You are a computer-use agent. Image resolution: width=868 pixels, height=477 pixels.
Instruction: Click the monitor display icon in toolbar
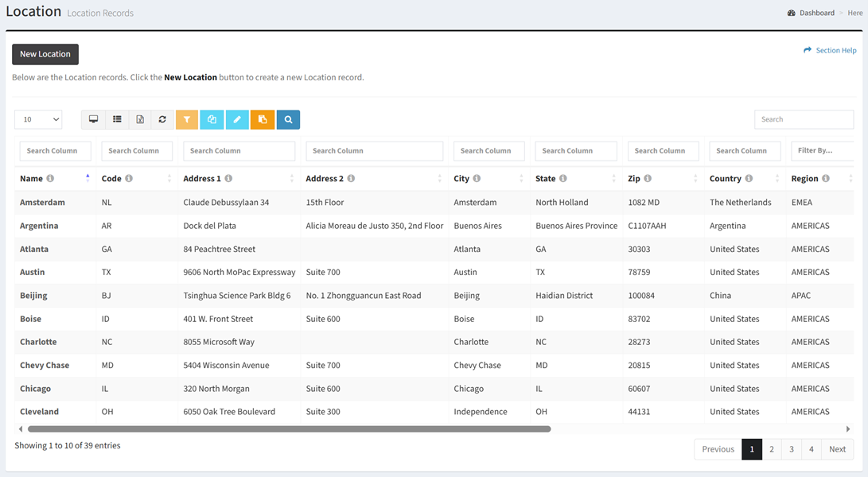93,119
